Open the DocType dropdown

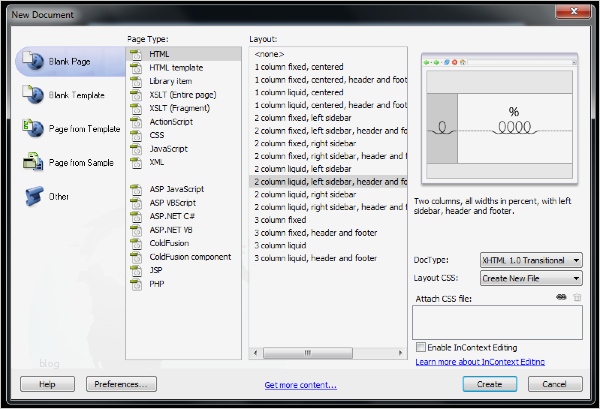click(x=531, y=260)
